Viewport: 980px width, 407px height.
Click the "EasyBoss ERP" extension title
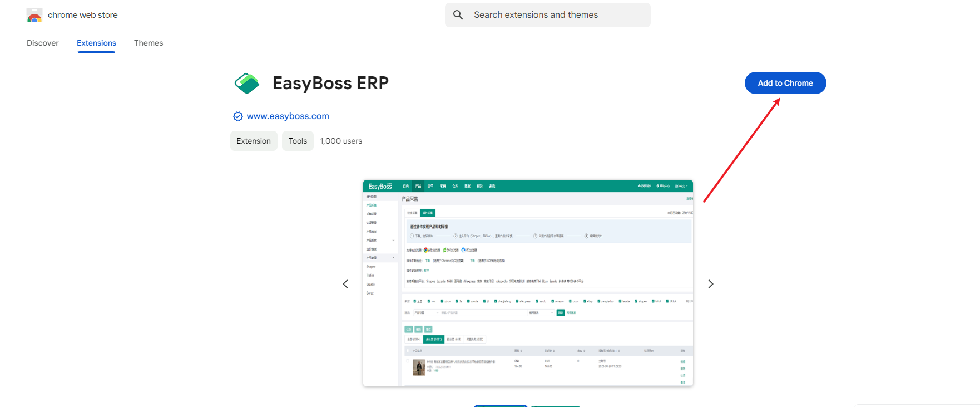tap(330, 83)
